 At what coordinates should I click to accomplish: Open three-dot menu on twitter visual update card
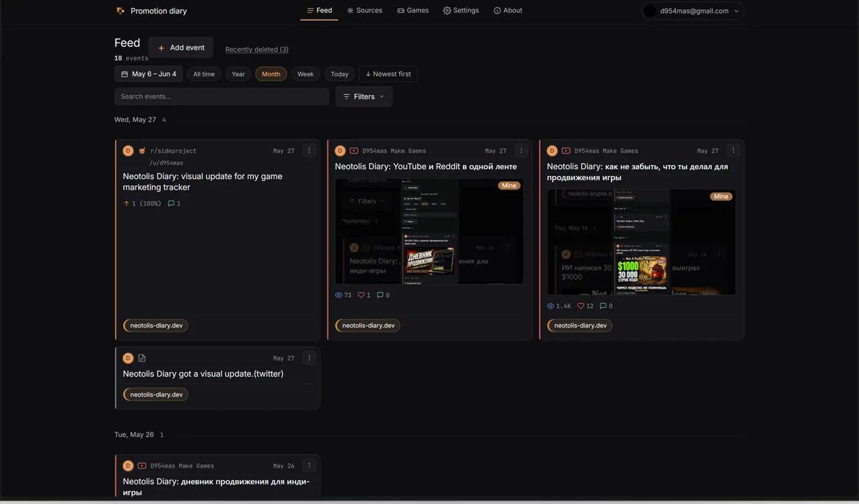coord(309,358)
